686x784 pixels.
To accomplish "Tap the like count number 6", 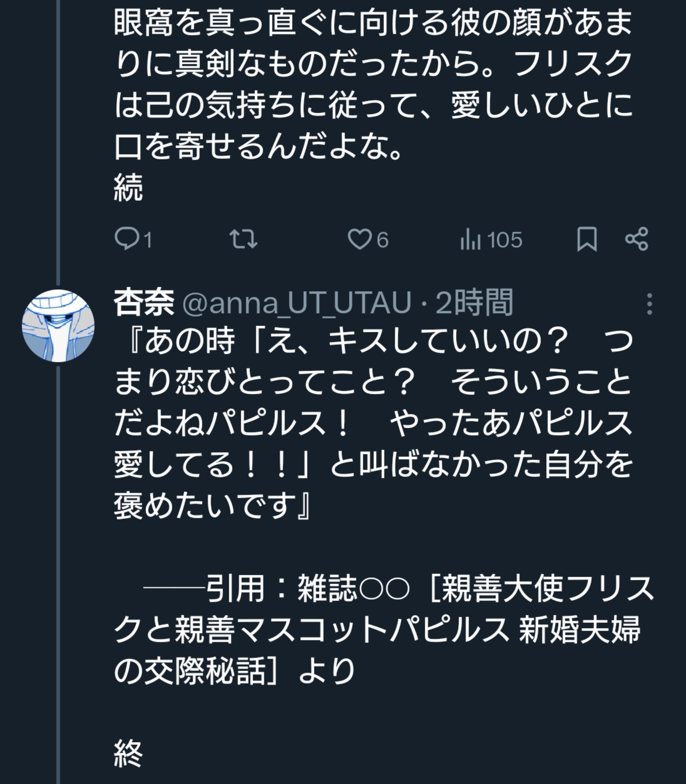I will pos(383,240).
